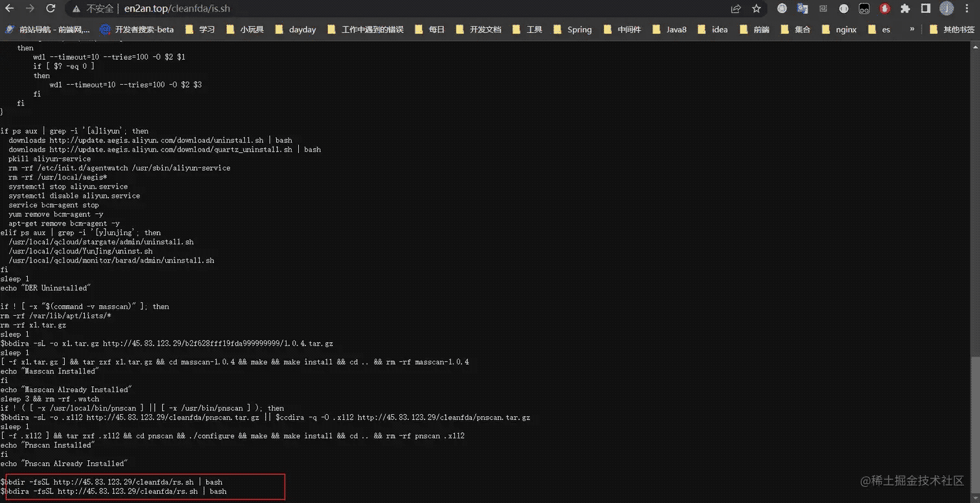Screen dimensions: 980x503
Task: Click the line "rm -rf x1.tar.gz"
Action: (33, 325)
